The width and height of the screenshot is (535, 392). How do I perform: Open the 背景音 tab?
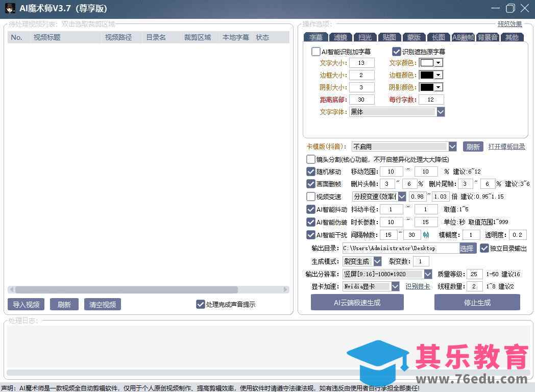[x=488, y=37]
